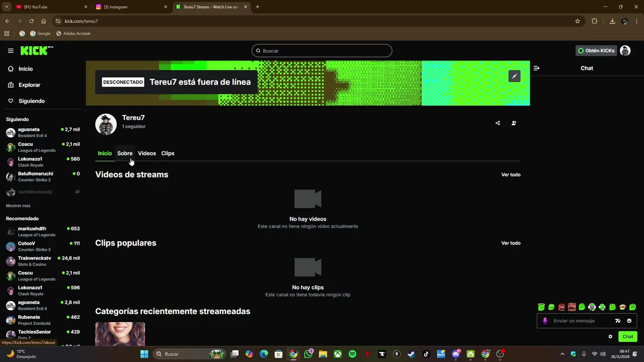Open WhatsApp from the taskbar
This screenshot has width=644, height=362.
[308, 354]
